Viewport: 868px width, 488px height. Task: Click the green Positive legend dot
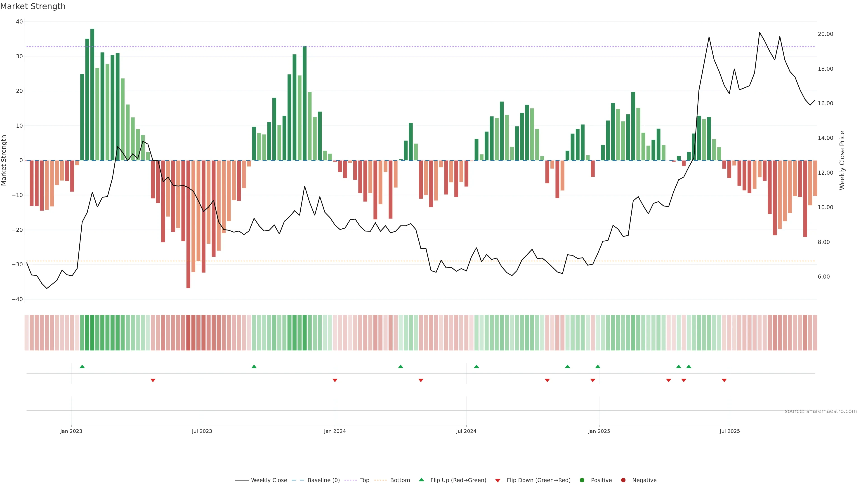click(x=582, y=480)
